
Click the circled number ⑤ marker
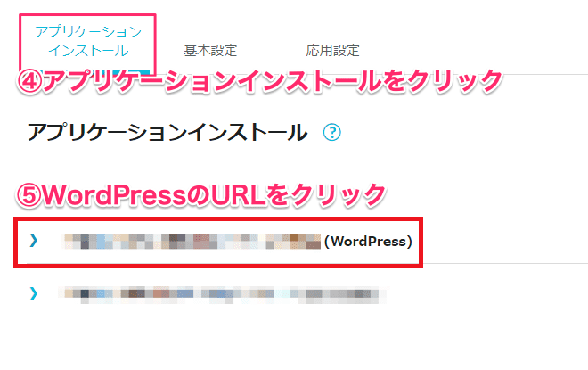click(29, 195)
